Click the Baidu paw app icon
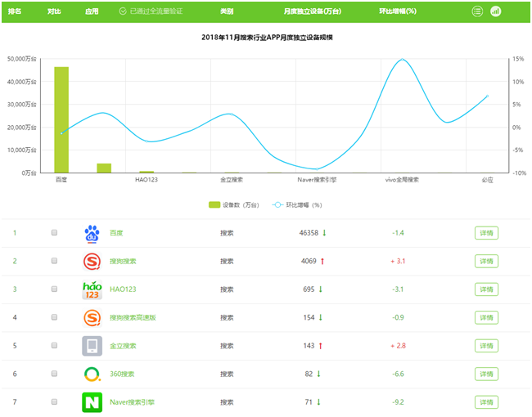 point(92,233)
